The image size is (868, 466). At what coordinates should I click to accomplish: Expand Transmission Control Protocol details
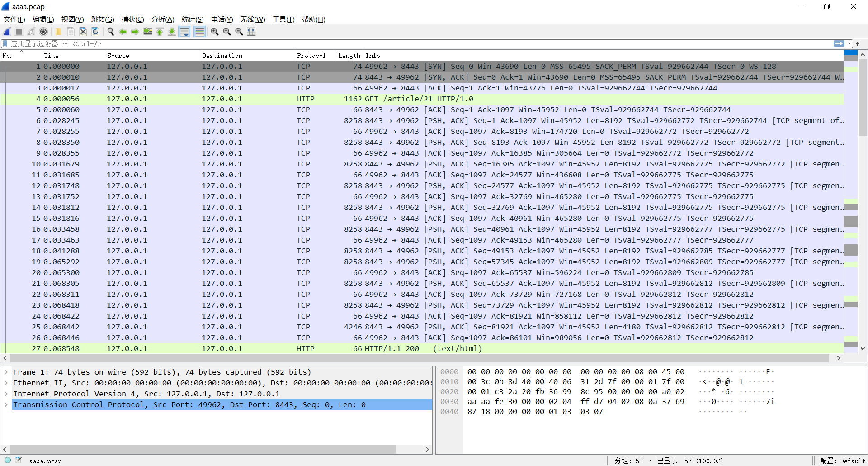[6, 404]
